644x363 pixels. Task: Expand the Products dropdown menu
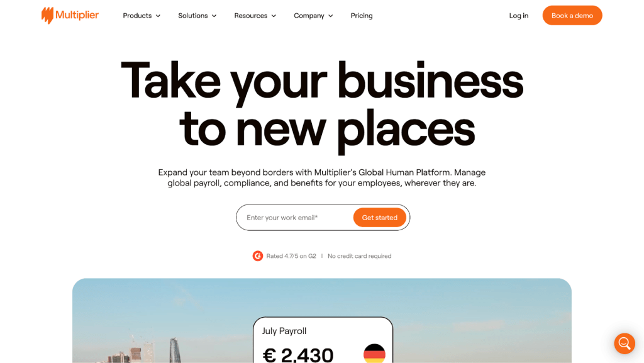coord(142,16)
